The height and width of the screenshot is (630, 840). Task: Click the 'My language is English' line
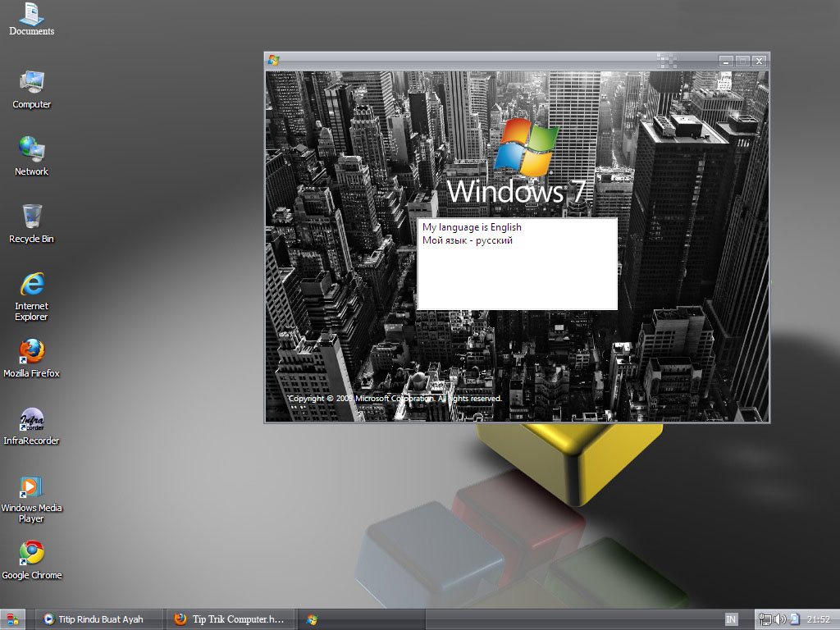(x=472, y=227)
